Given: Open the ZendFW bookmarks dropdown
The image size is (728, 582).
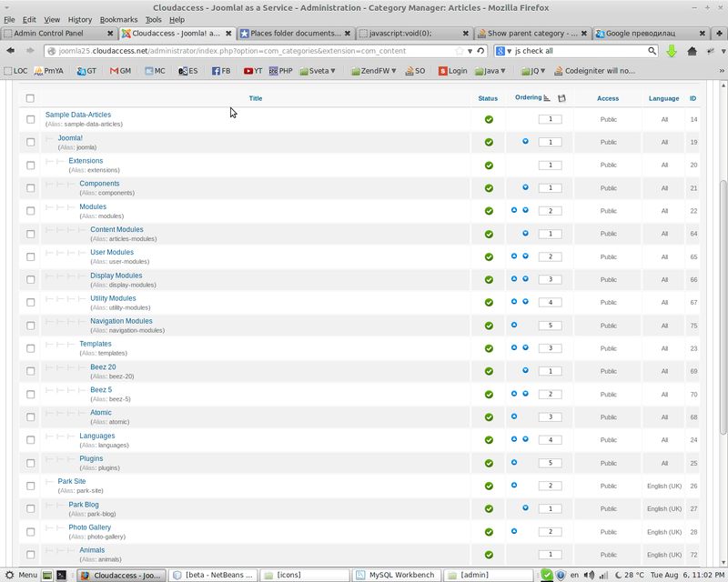Looking at the screenshot, I should coord(376,70).
